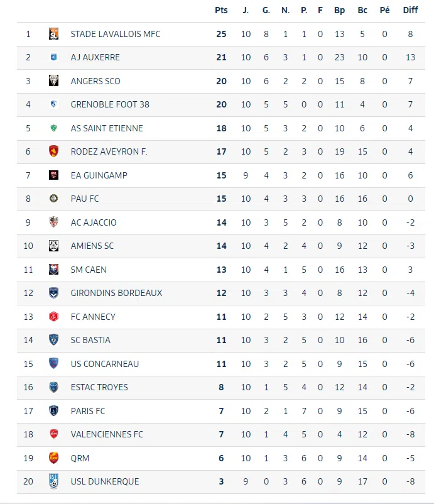Click the AJ Auxerre club logo
This screenshot has height=504, width=434.
54,57
